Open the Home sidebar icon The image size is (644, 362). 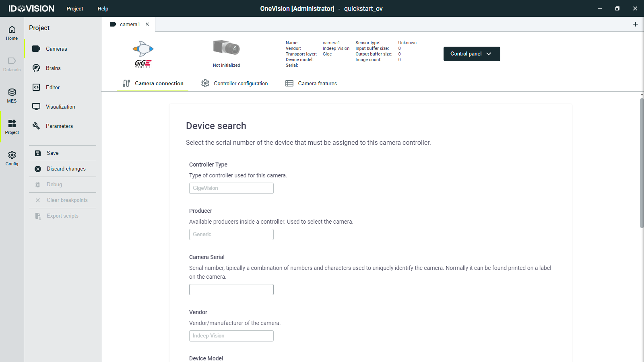(x=12, y=30)
